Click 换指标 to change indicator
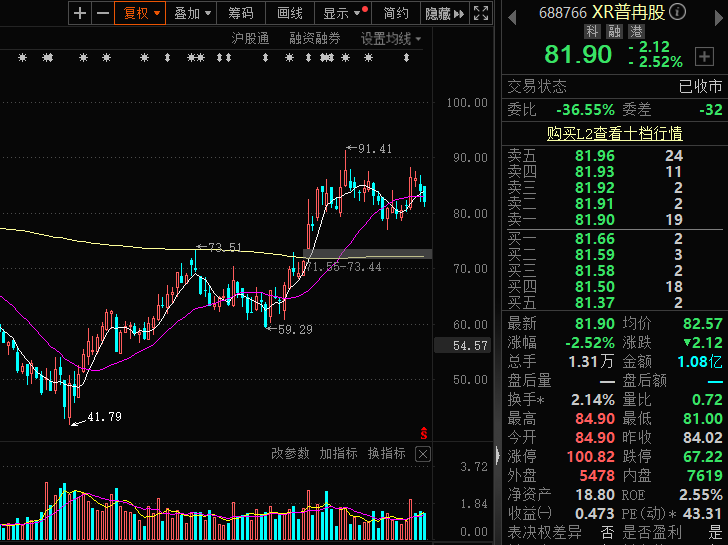Screen dimensions: 728x545 click(386, 454)
